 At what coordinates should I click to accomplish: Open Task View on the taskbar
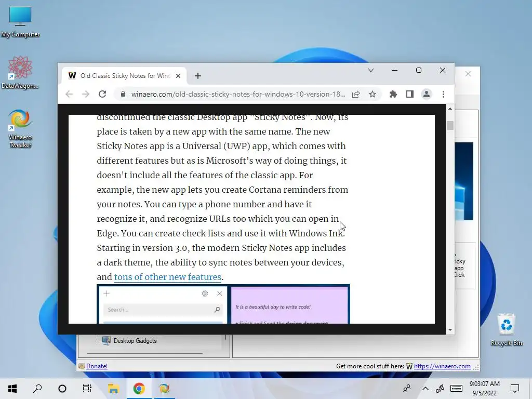click(x=87, y=389)
